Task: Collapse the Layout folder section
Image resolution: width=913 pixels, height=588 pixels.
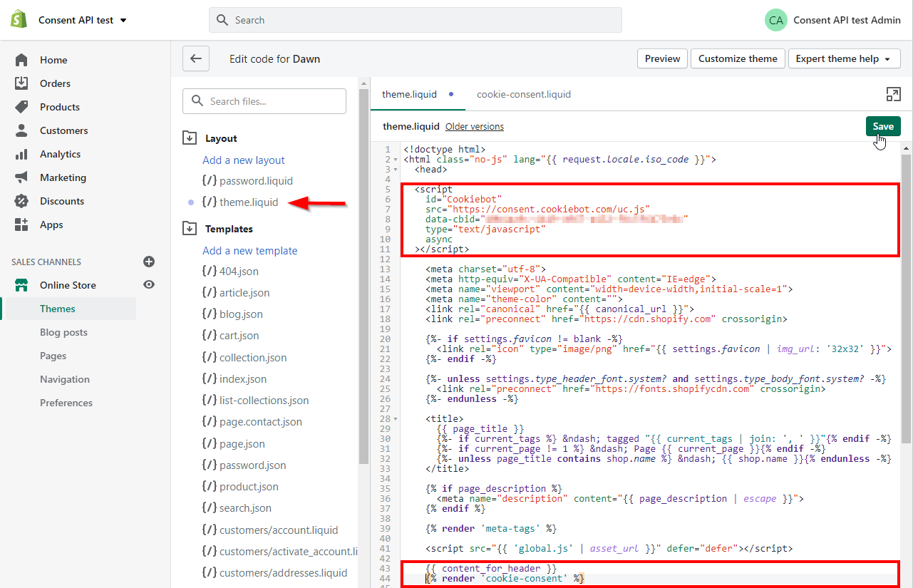Action: pyautogui.click(x=190, y=138)
